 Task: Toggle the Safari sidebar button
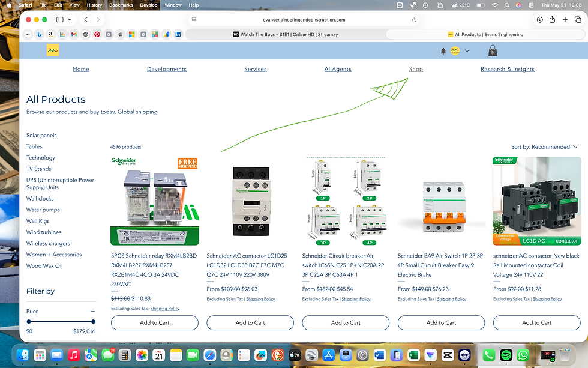click(x=59, y=19)
